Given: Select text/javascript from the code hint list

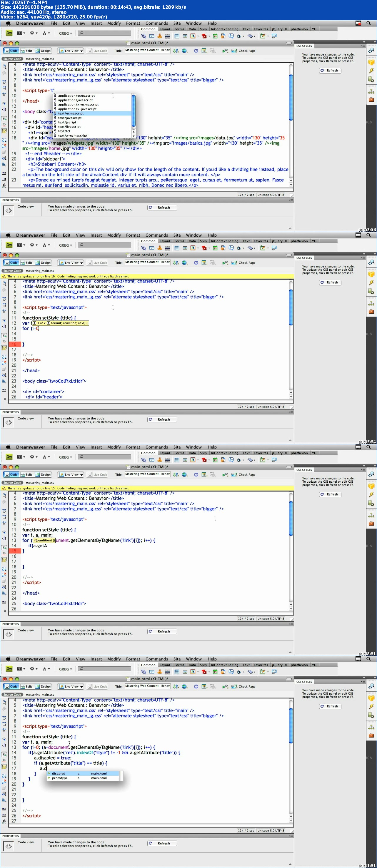Looking at the screenshot, I should [x=69, y=118].
